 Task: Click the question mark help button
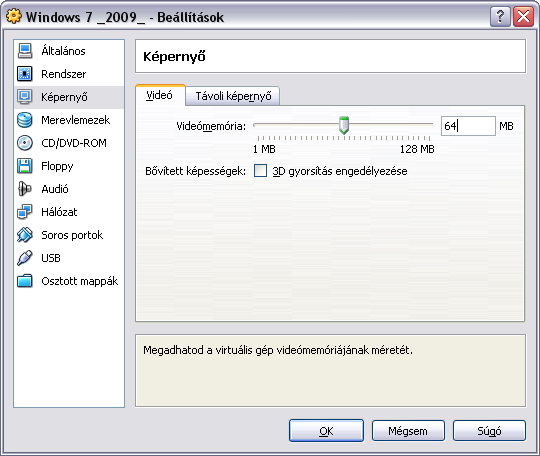tap(500, 17)
